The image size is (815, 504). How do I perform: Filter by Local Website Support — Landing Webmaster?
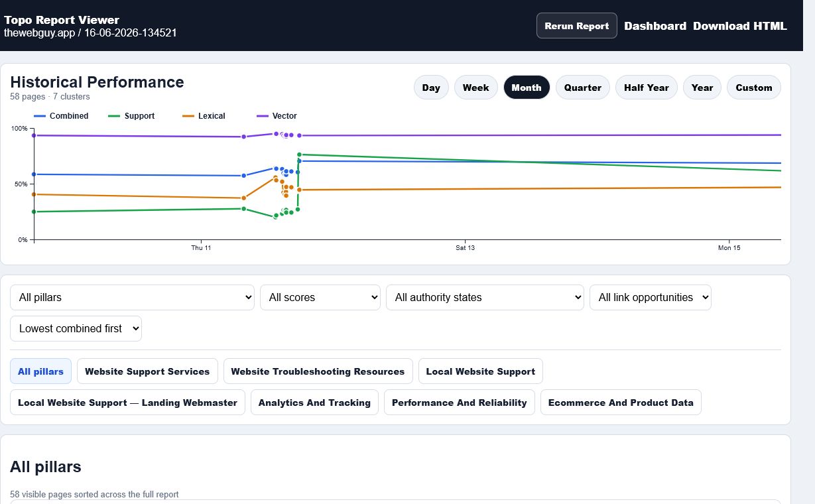(127, 403)
